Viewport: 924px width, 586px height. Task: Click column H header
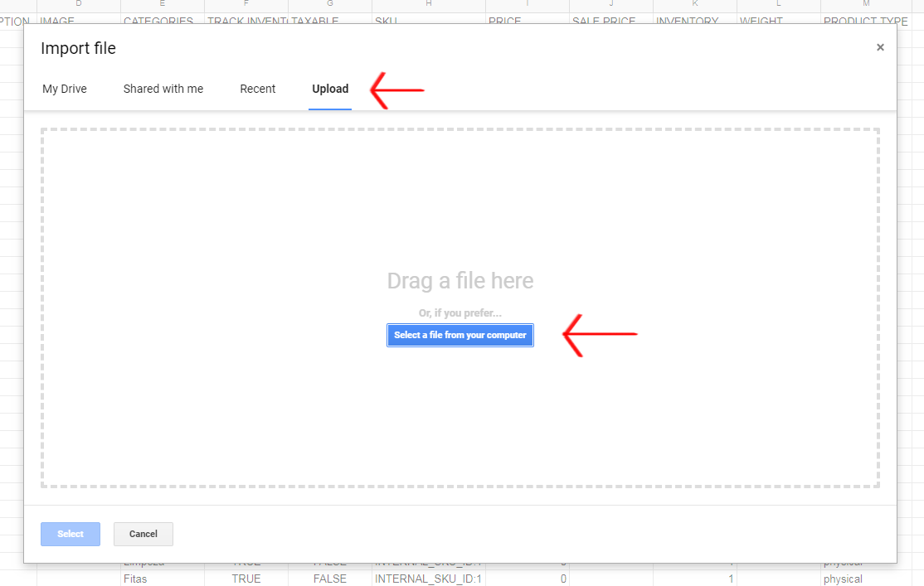coord(429,5)
